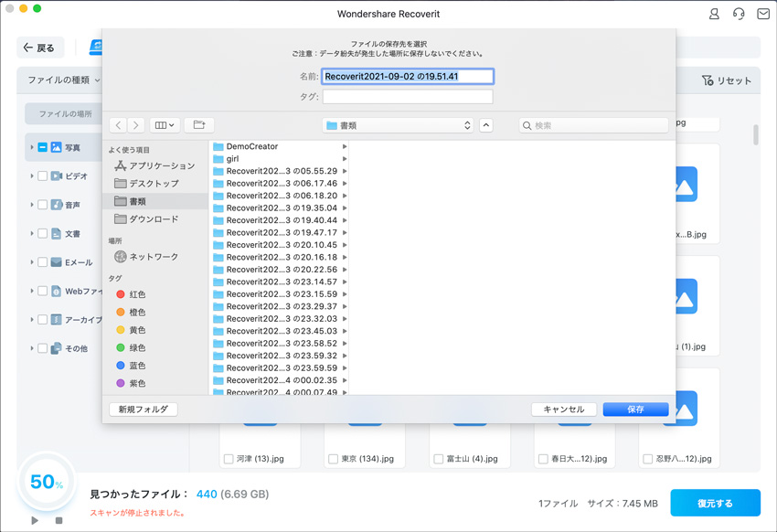
Task: Select アプリケーション in the sidebar
Action: 154,165
